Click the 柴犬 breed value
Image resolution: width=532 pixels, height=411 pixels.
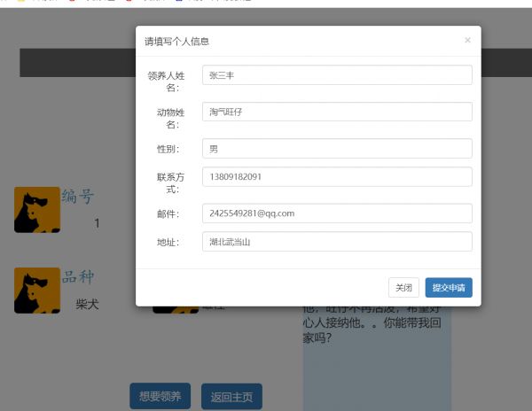point(87,304)
